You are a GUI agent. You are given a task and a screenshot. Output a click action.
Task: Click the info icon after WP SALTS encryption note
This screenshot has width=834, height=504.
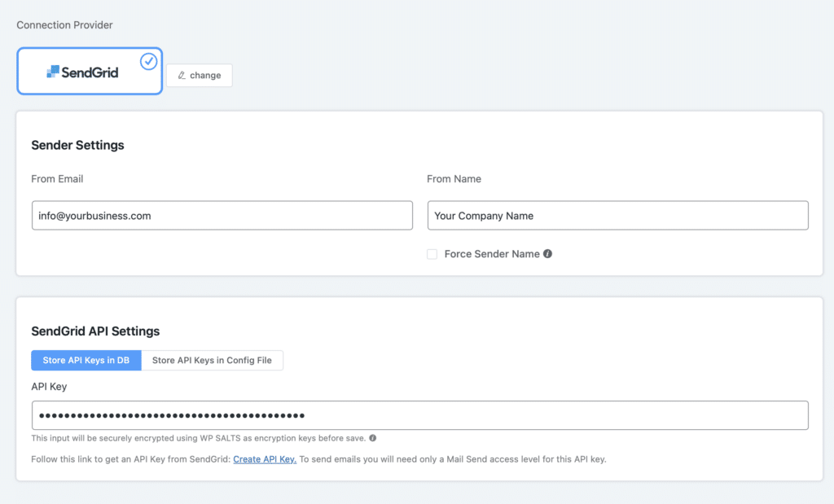pyautogui.click(x=372, y=438)
